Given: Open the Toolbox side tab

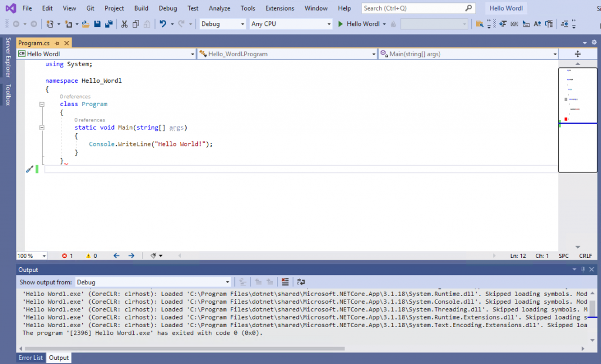Looking at the screenshot, I should point(8,94).
